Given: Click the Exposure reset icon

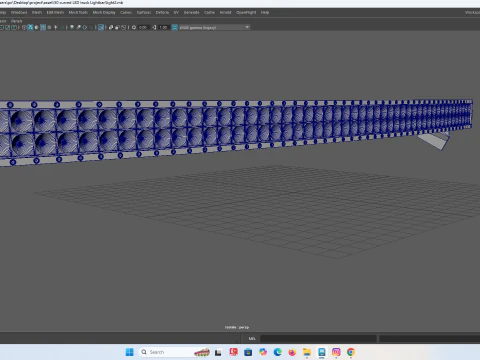Looking at the screenshot, I should [134, 27].
